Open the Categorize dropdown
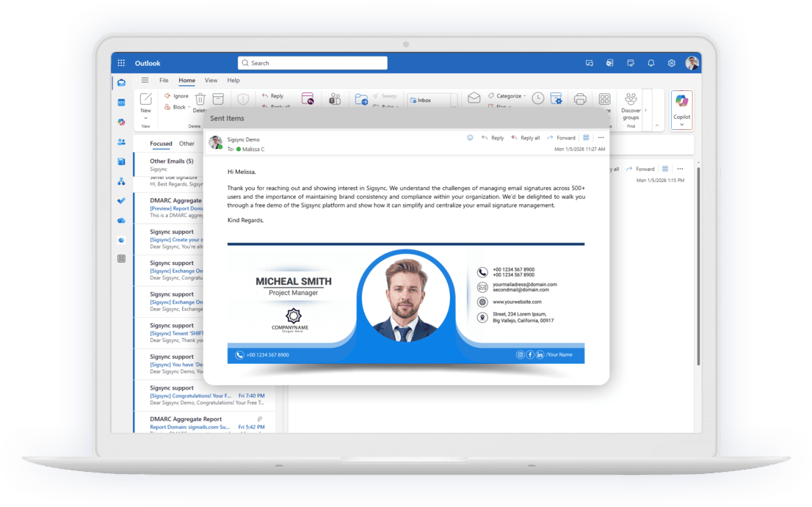This screenshot has height=507, width=812. pyautogui.click(x=507, y=95)
